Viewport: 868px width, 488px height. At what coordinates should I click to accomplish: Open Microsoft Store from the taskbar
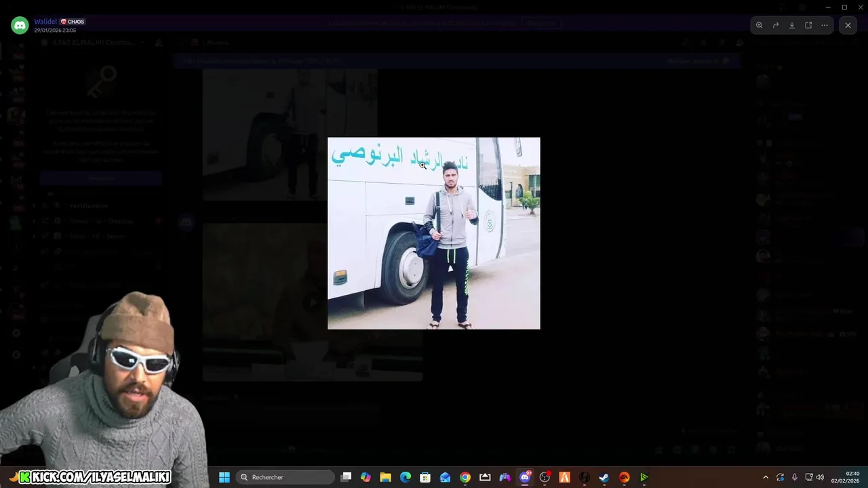425,477
